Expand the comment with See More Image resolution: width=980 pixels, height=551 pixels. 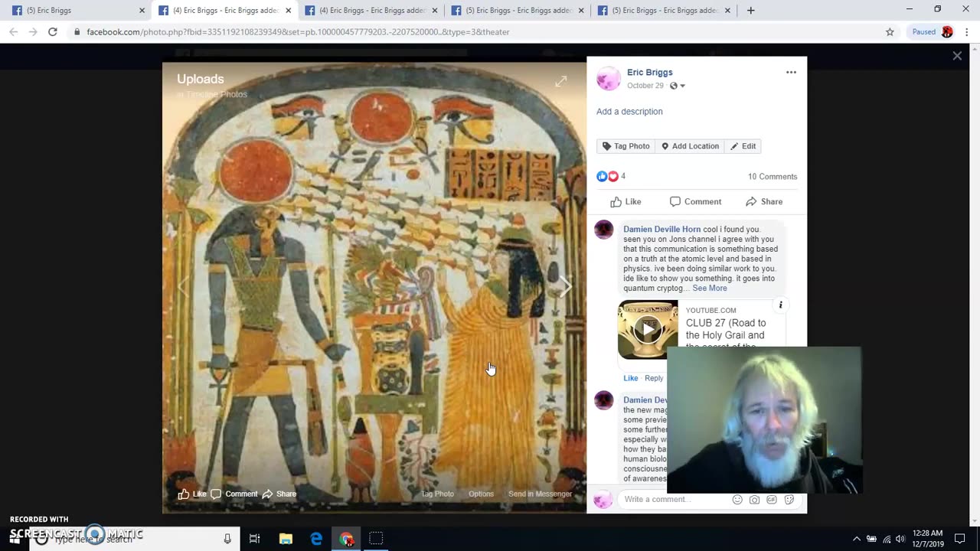[710, 289]
